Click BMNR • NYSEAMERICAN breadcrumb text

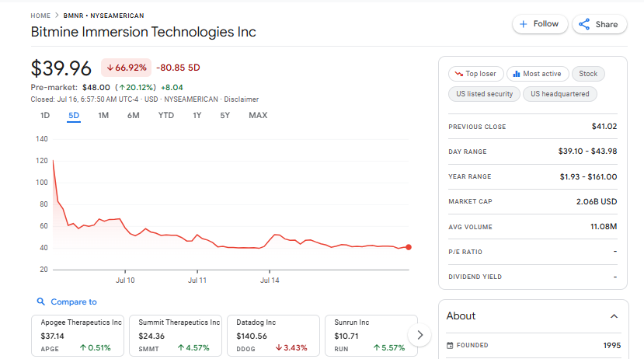tap(103, 16)
